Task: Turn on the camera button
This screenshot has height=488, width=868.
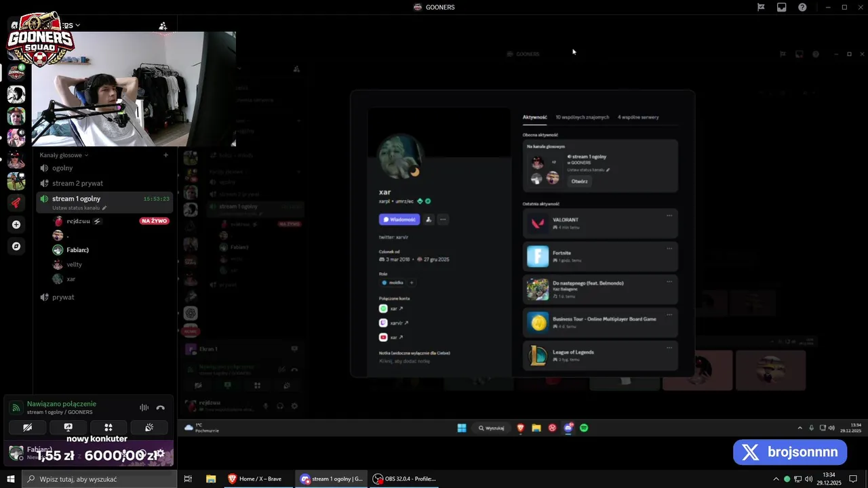Action: 27,427
